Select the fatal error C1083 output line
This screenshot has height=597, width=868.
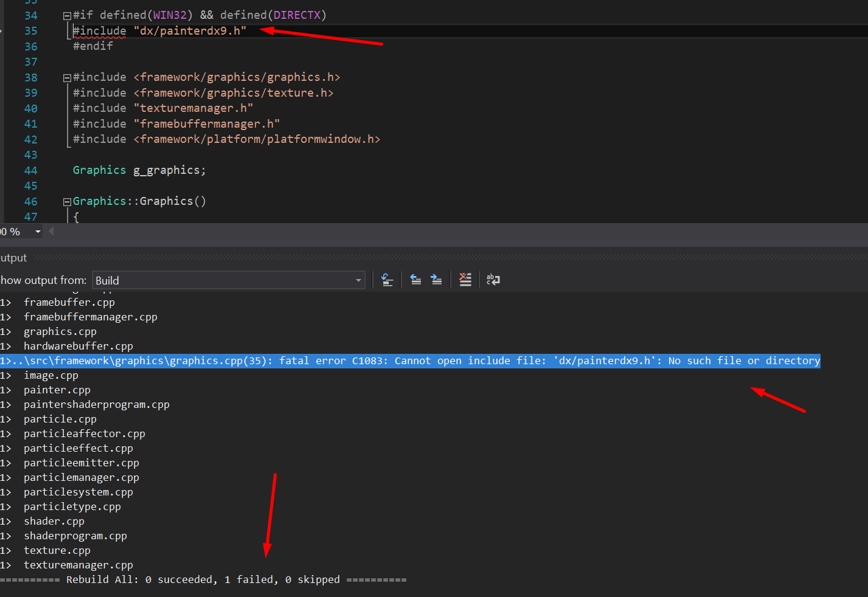coord(410,361)
